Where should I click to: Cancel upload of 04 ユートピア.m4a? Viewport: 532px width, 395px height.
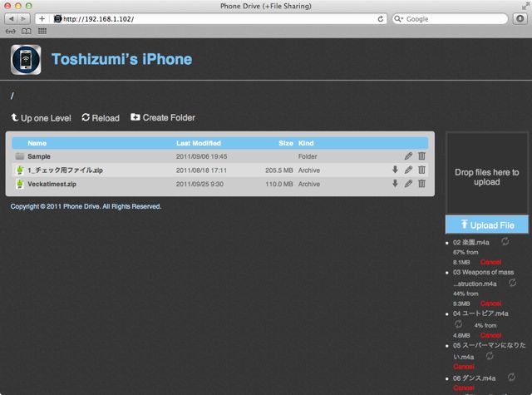pyautogui.click(x=490, y=336)
